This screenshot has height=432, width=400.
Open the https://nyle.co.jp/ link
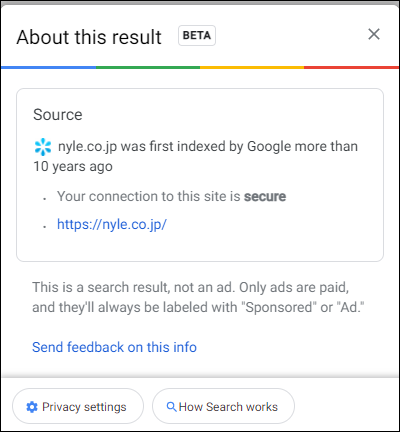[x=112, y=224]
